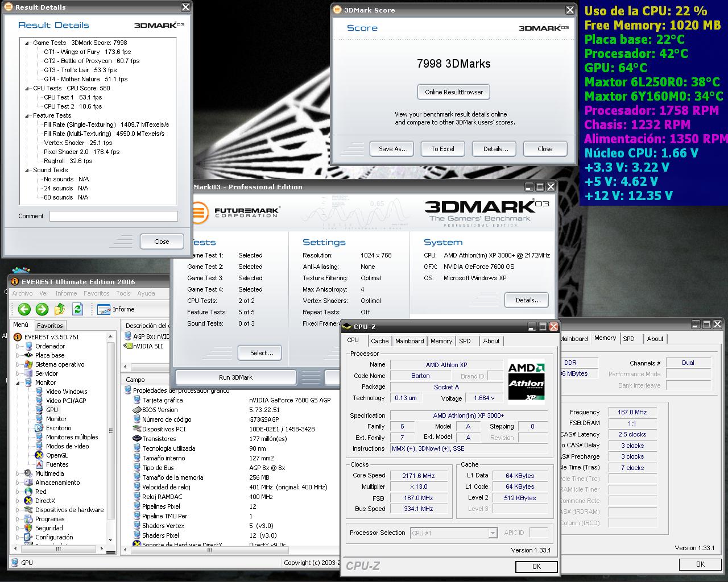Expand the DirectX tree node
This screenshot has height=582, width=728.
(19, 501)
